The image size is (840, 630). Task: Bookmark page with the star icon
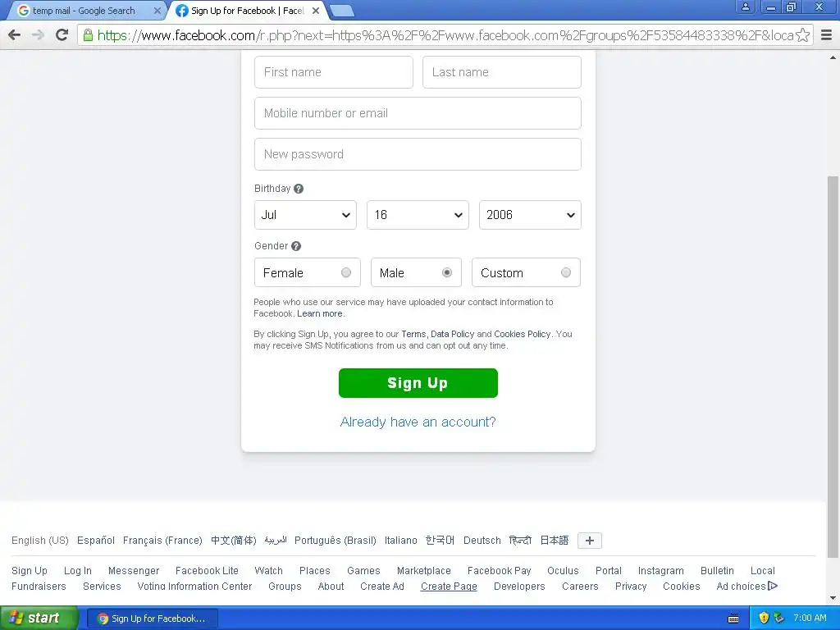coord(802,35)
